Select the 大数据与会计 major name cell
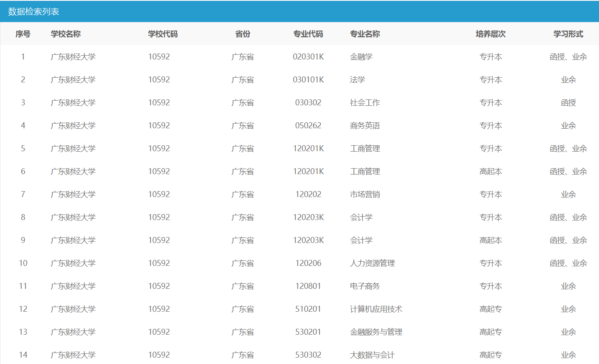Image resolution: width=599 pixels, height=364 pixels. point(372,355)
